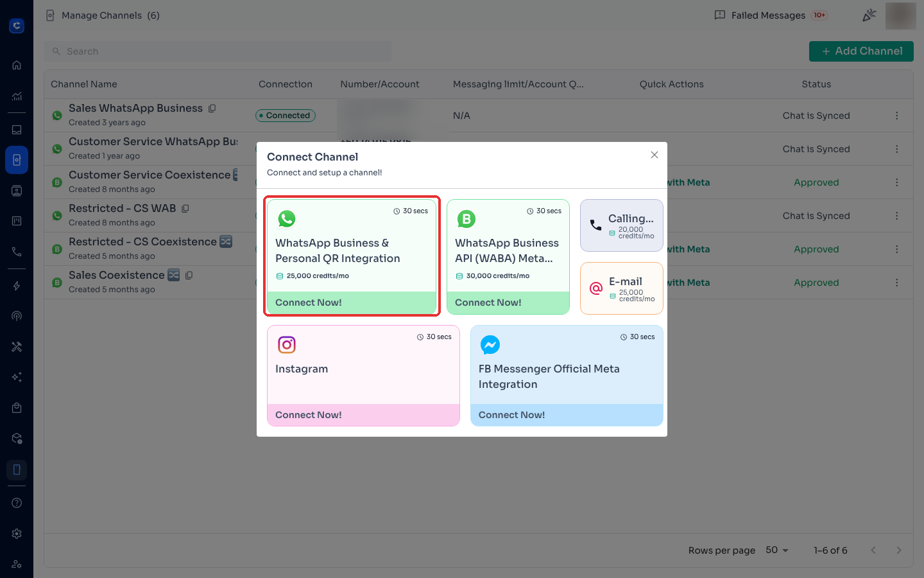Click the @ icon in the E-mail card
924x578 pixels.
pyautogui.click(x=596, y=288)
